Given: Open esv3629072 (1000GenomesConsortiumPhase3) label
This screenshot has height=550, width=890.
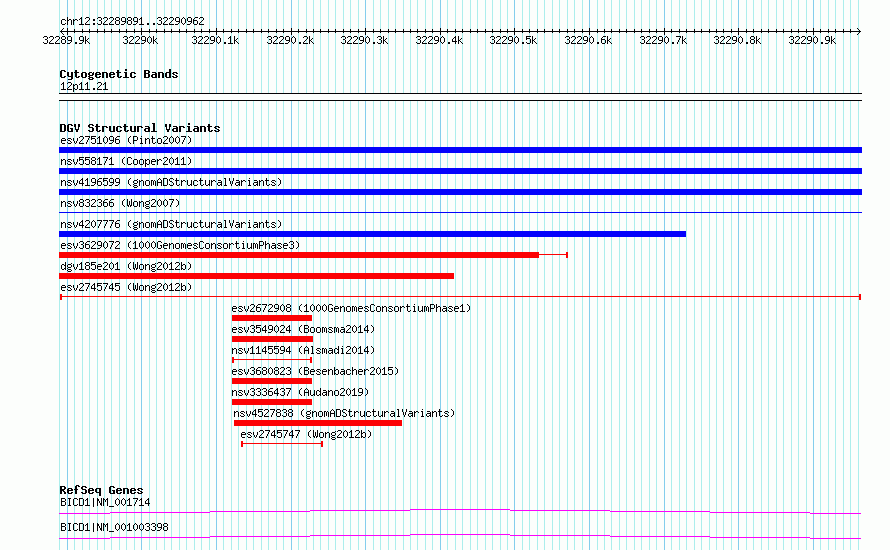Looking at the screenshot, I should 180,245.
